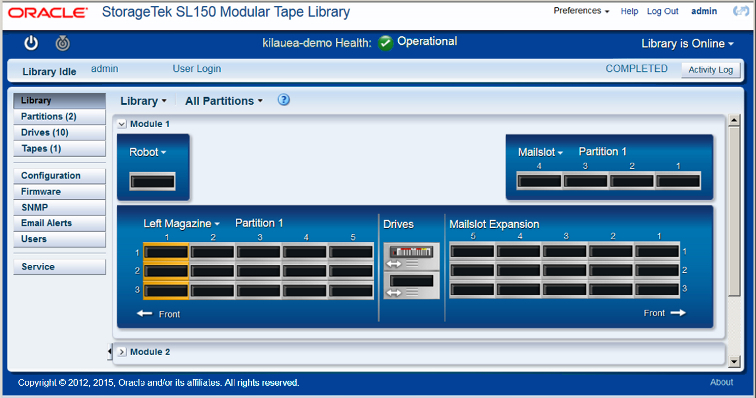The width and height of the screenshot is (756, 398).
Task: Select Mailslot slot 2
Action: click(632, 181)
